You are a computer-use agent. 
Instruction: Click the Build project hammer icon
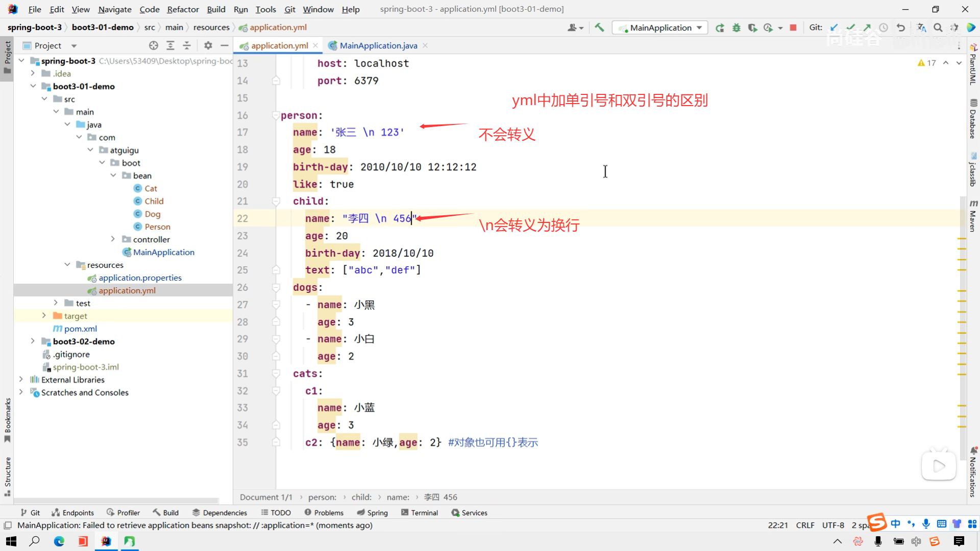(599, 28)
